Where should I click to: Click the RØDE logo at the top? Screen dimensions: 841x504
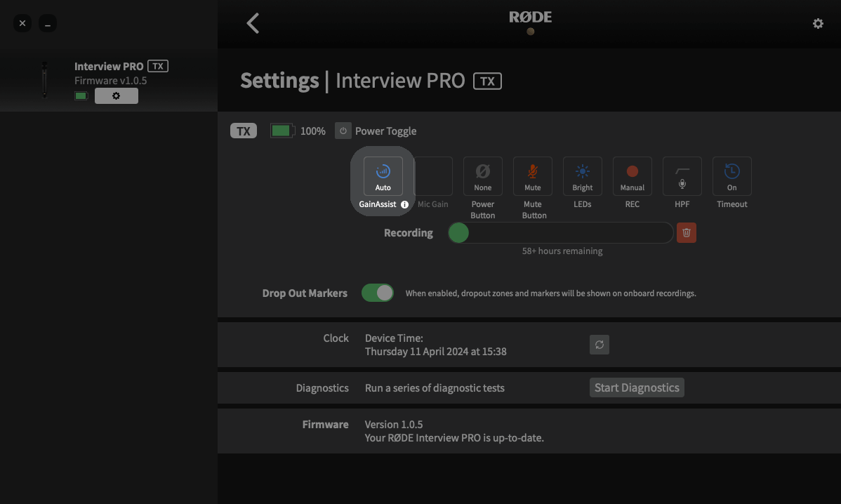(531, 17)
